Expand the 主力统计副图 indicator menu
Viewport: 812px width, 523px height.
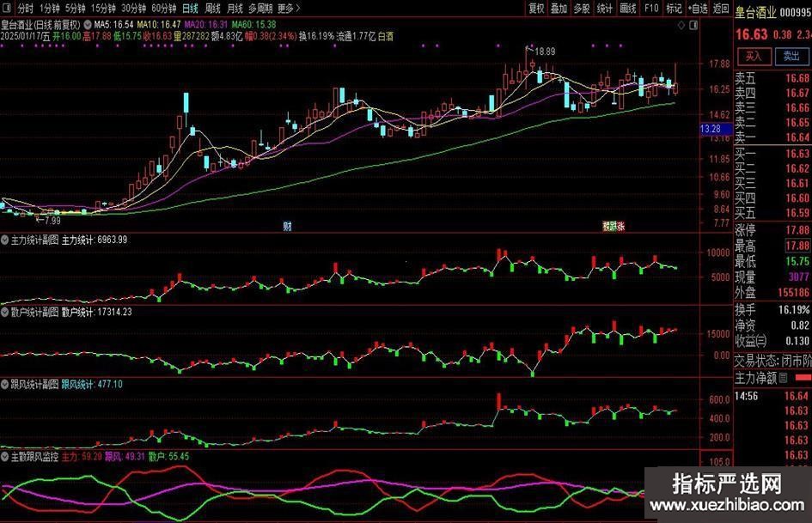[x=4, y=240]
